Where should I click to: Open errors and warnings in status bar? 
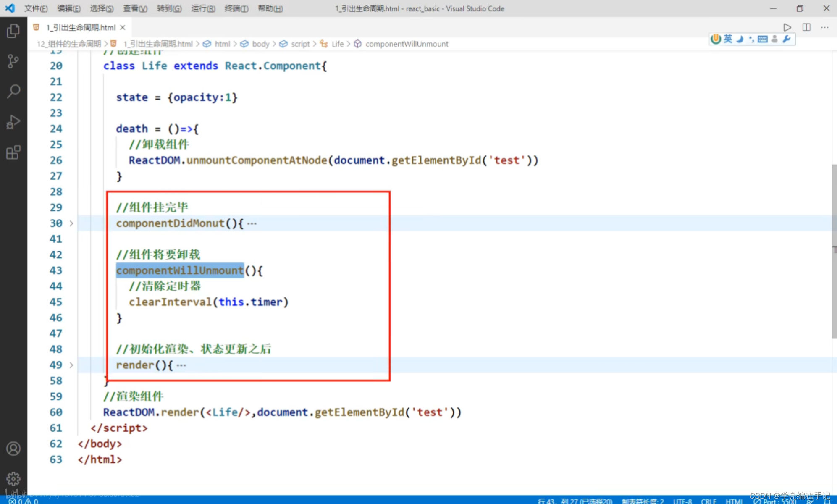pos(24,501)
